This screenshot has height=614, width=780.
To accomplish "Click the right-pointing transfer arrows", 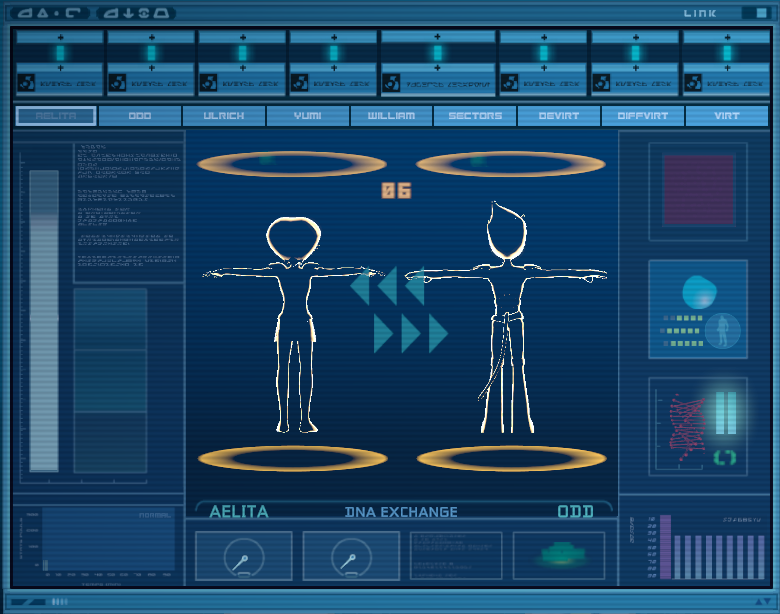I will [x=411, y=333].
